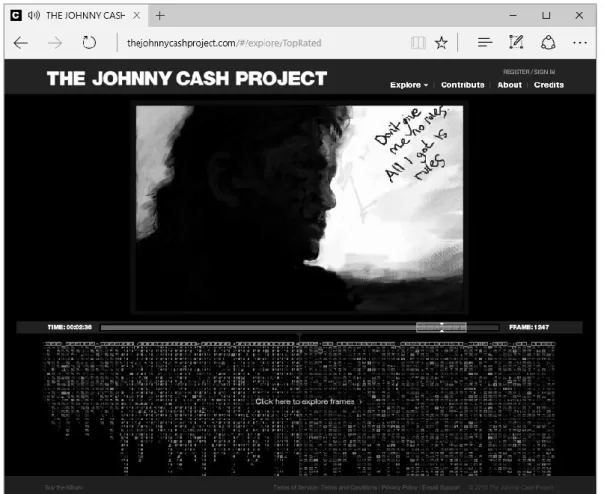Click the tab favicon C icon
This screenshot has width=604, height=494.
tap(16, 15)
